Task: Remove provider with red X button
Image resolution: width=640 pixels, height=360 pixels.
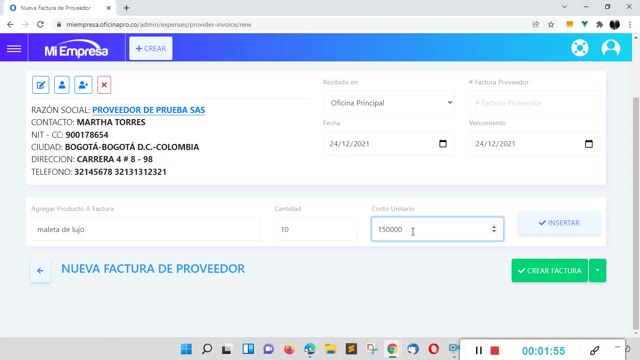Action: 104,85
